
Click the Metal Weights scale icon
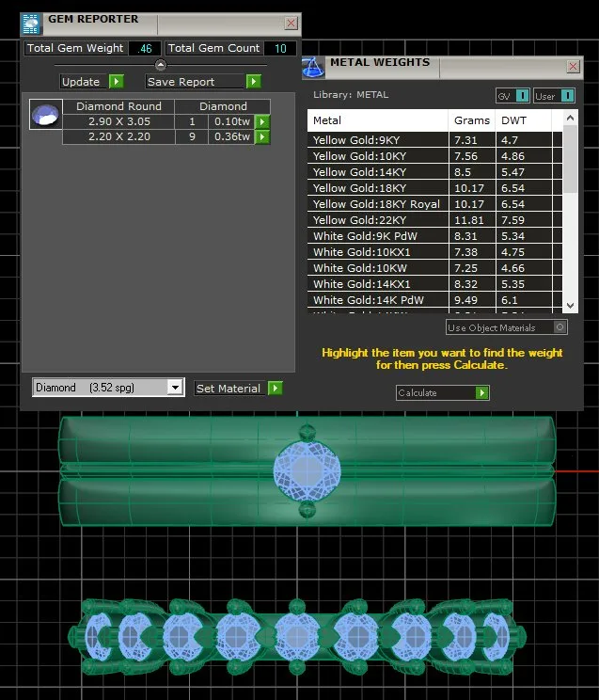[313, 68]
